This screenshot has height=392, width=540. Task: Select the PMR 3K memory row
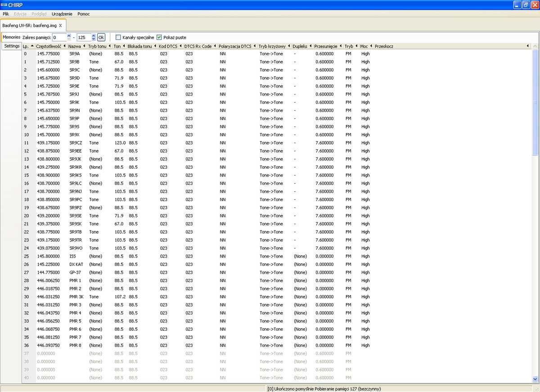(x=76, y=297)
